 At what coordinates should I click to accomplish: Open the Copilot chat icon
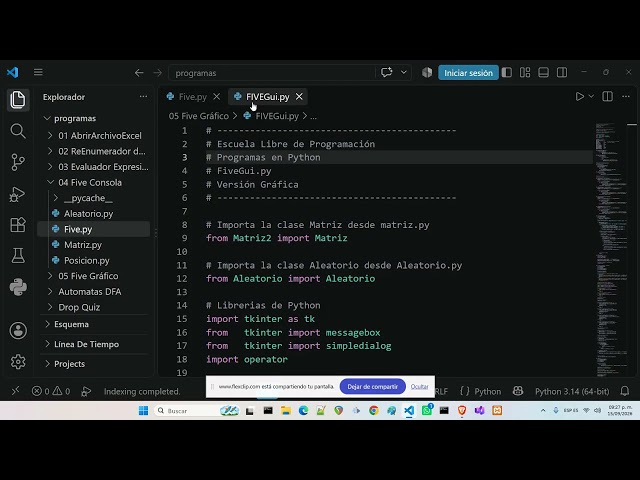[x=386, y=72]
